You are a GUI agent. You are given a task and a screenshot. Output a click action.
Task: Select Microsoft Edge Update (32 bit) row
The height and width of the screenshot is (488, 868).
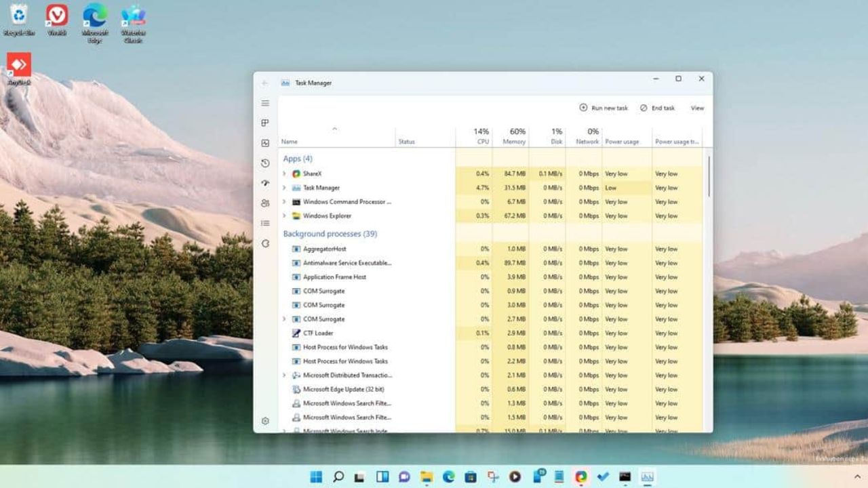click(490, 389)
